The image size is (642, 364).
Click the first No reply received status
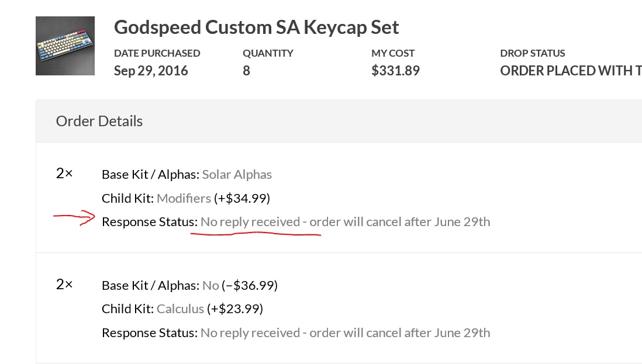(x=345, y=222)
